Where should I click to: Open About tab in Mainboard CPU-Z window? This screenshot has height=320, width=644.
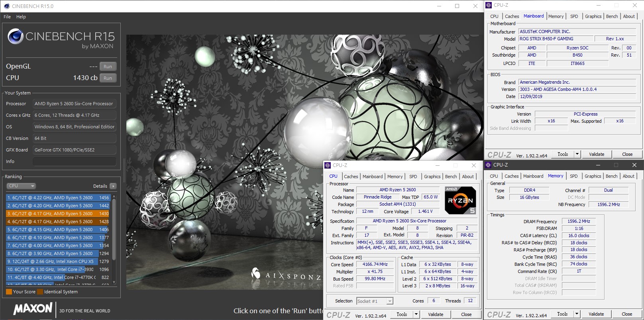pos(629,16)
